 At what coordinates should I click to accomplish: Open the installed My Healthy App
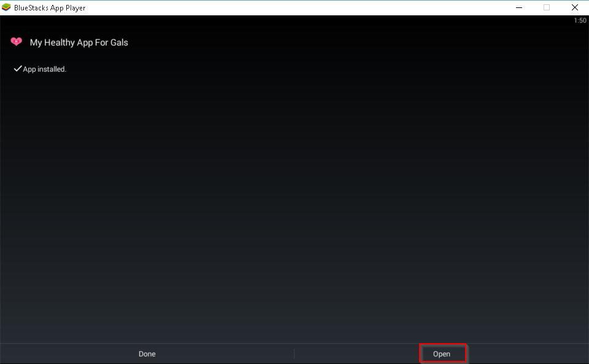tap(442, 354)
